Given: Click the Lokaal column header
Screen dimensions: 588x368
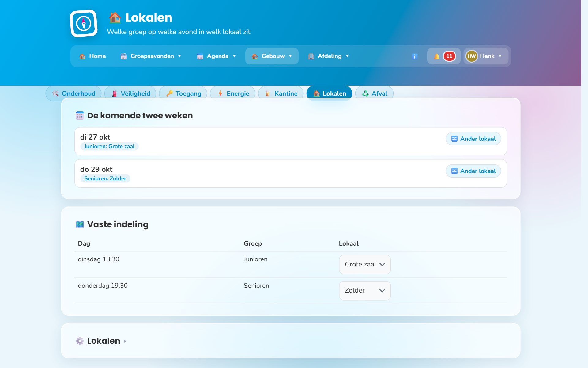Looking at the screenshot, I should (x=349, y=244).
